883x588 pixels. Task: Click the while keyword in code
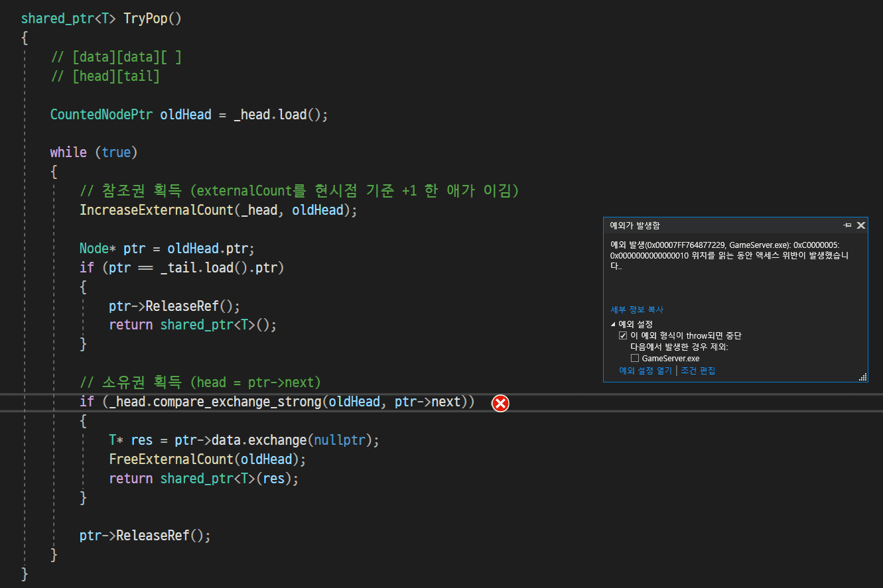68,152
